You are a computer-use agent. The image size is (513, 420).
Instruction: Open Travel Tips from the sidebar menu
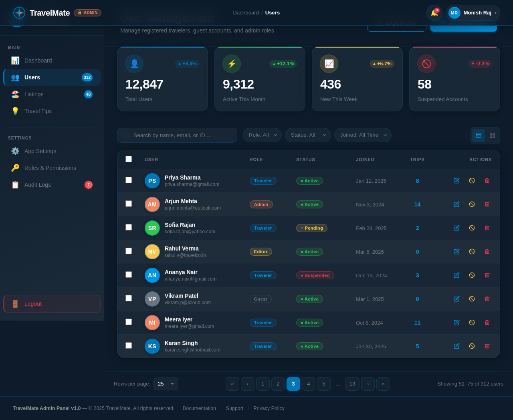(38, 111)
